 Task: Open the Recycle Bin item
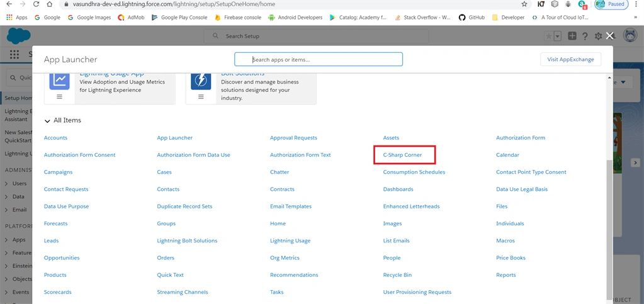[x=397, y=275]
